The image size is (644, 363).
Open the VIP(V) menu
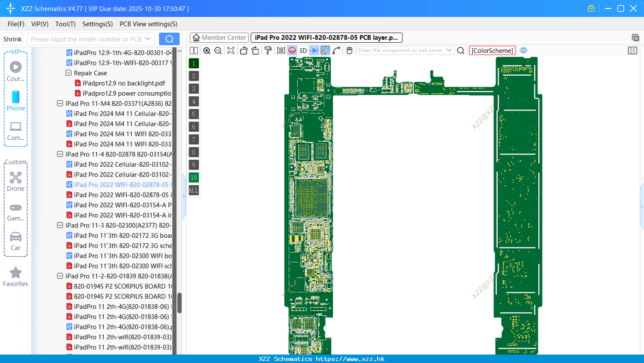click(40, 24)
